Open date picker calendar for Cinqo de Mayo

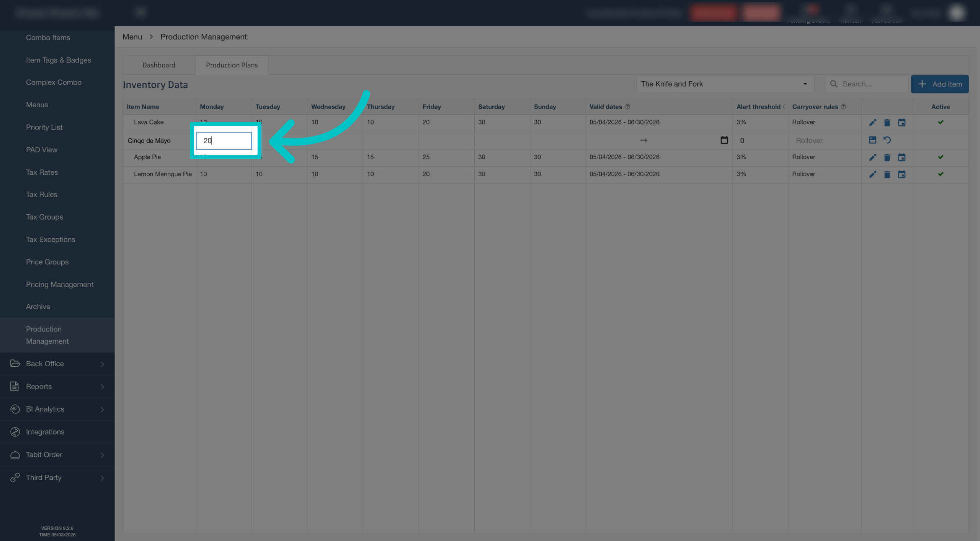tap(724, 140)
